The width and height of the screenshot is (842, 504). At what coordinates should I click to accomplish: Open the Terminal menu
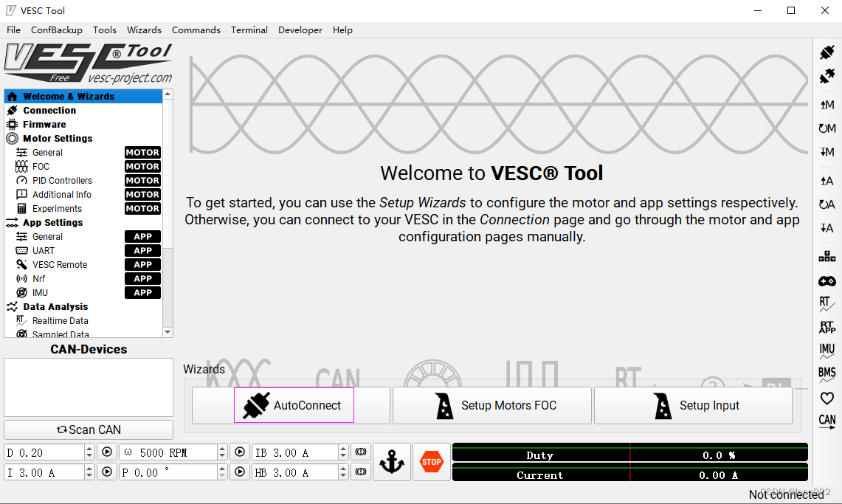pos(249,30)
